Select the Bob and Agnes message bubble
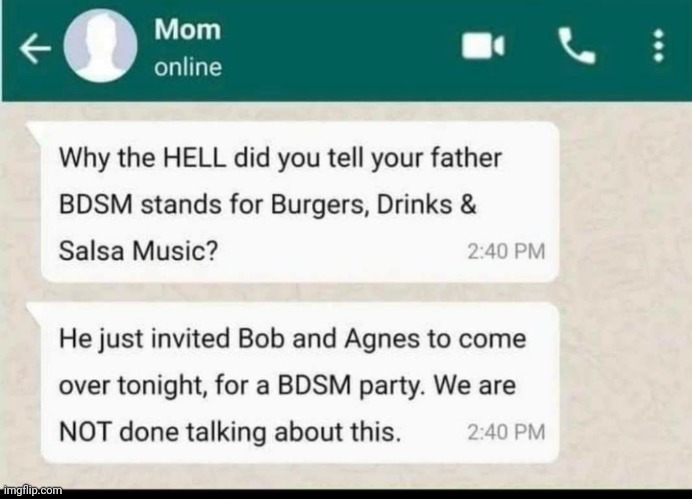692x499 pixels. (x=300, y=383)
